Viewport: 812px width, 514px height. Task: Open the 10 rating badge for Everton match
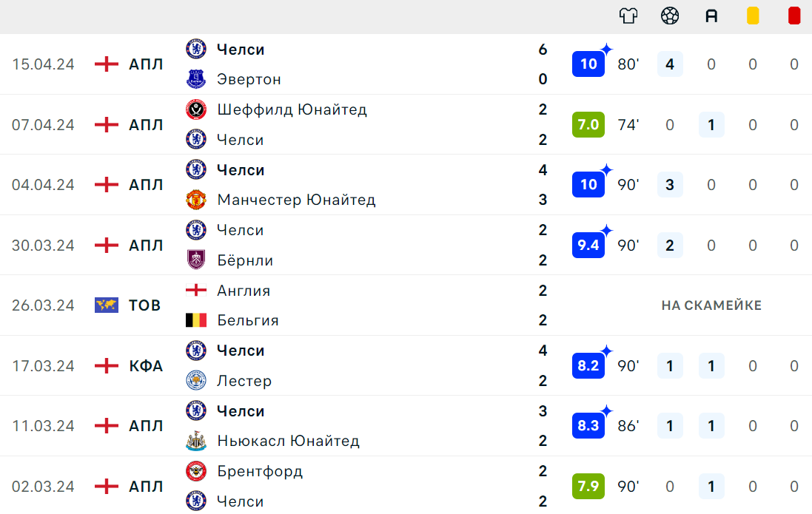click(x=588, y=64)
